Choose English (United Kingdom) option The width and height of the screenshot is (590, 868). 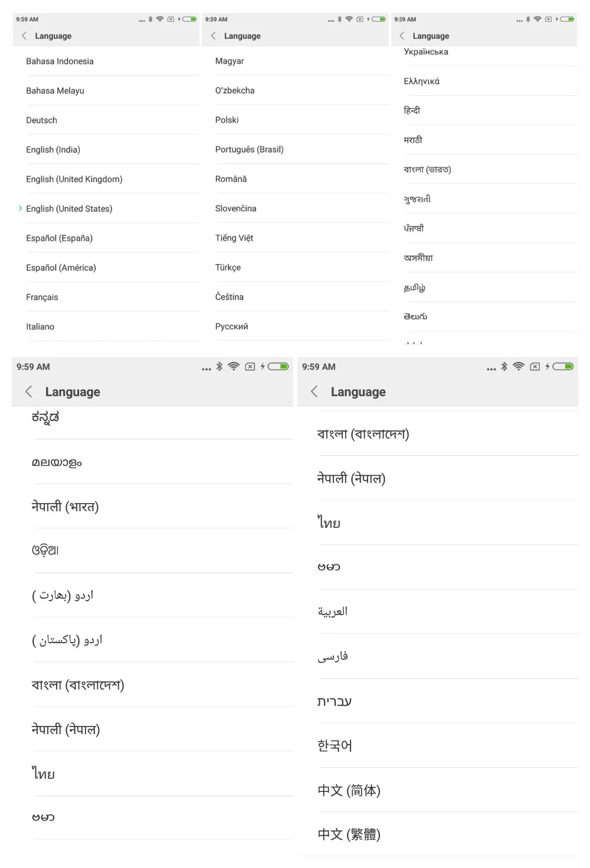pos(106,179)
